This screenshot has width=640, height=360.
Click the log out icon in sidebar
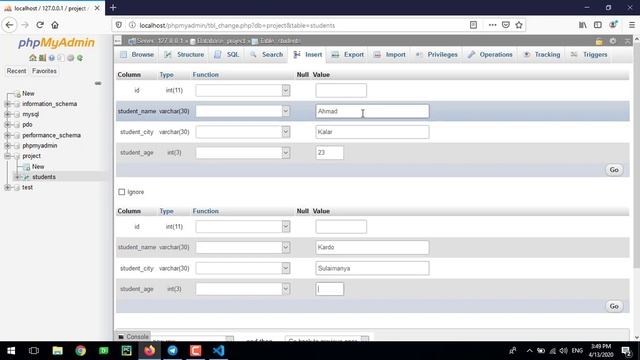coord(42,58)
